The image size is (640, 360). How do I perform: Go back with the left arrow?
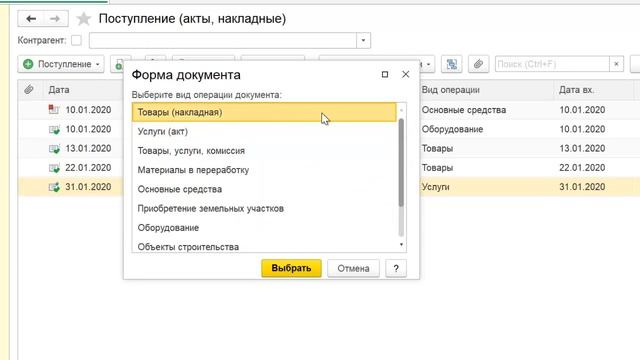point(31,19)
